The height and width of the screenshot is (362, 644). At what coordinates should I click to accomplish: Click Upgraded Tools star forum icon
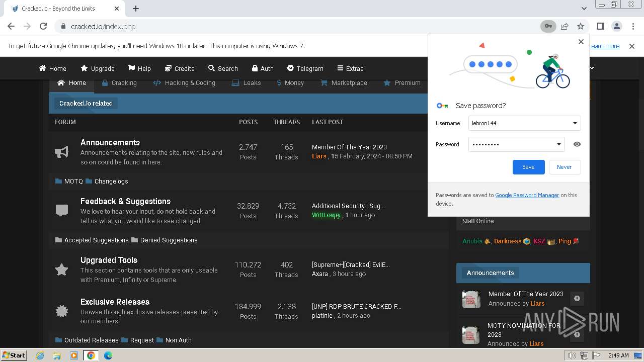pos(61,269)
